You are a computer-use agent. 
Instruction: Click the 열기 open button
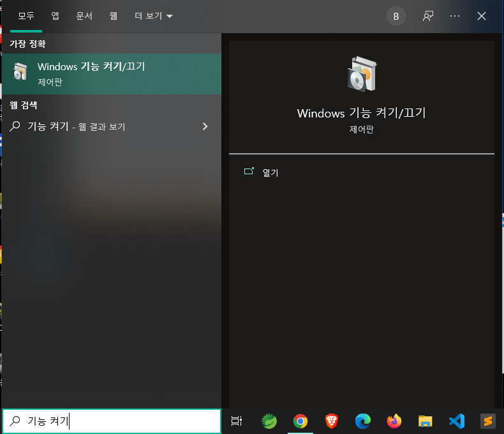(271, 172)
